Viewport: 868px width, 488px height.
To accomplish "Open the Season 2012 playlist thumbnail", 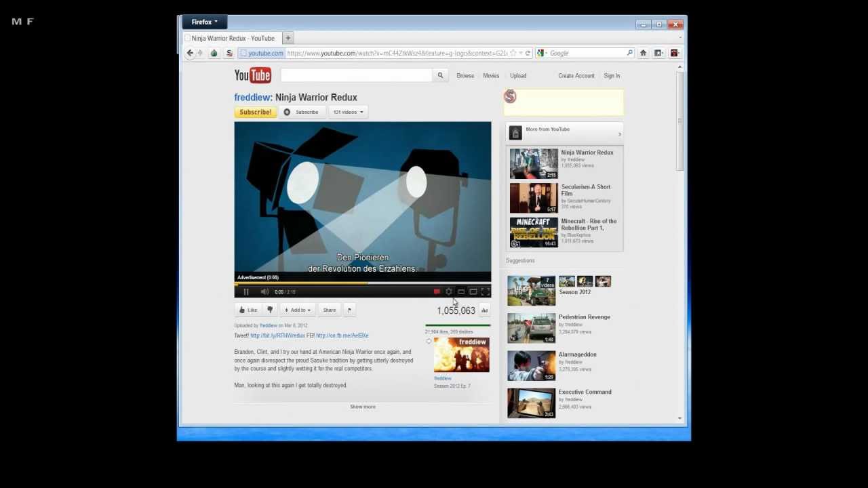I will 532,290.
